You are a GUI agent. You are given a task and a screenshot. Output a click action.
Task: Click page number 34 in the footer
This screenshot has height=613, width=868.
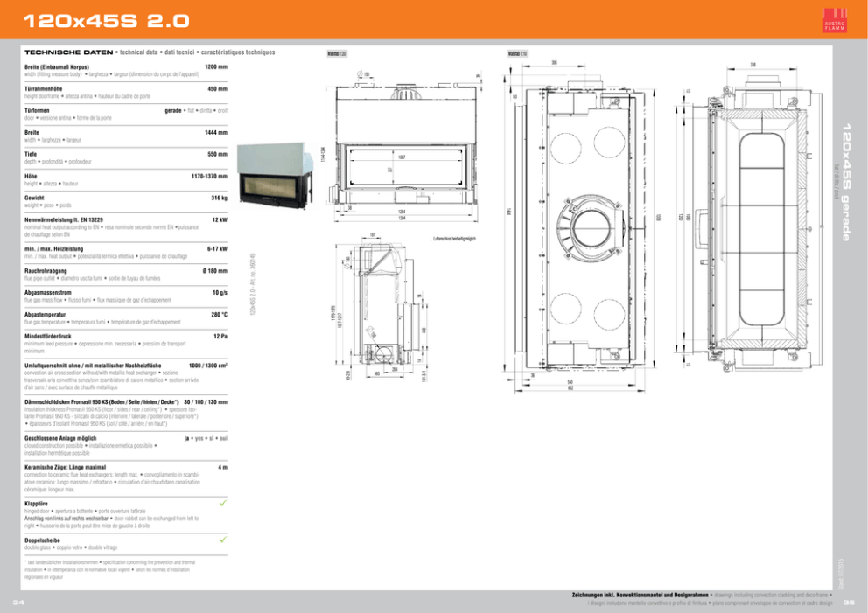[17, 603]
